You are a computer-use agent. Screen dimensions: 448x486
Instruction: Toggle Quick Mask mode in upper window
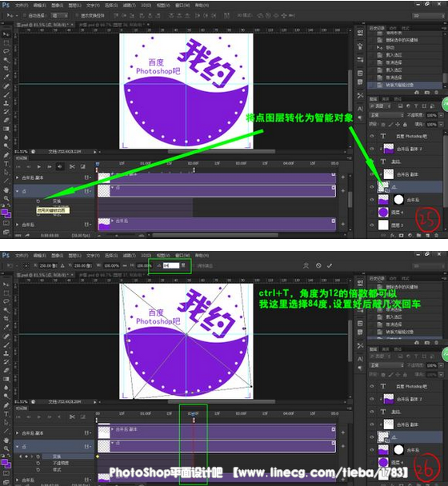pyautogui.click(x=6, y=223)
